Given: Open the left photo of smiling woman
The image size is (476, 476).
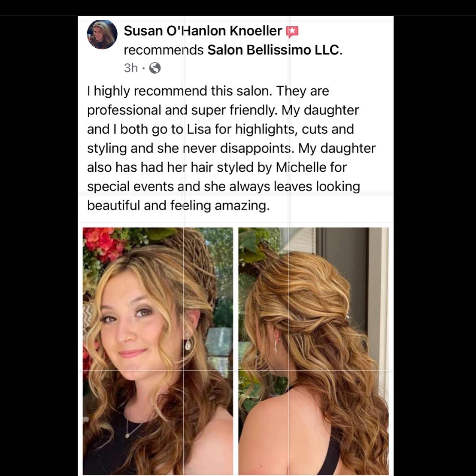Looking at the screenshot, I should [x=158, y=351].
